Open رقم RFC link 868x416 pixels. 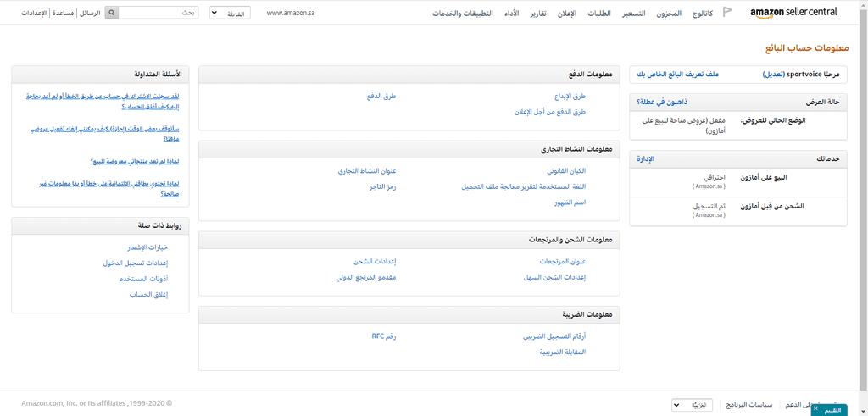[x=384, y=336]
